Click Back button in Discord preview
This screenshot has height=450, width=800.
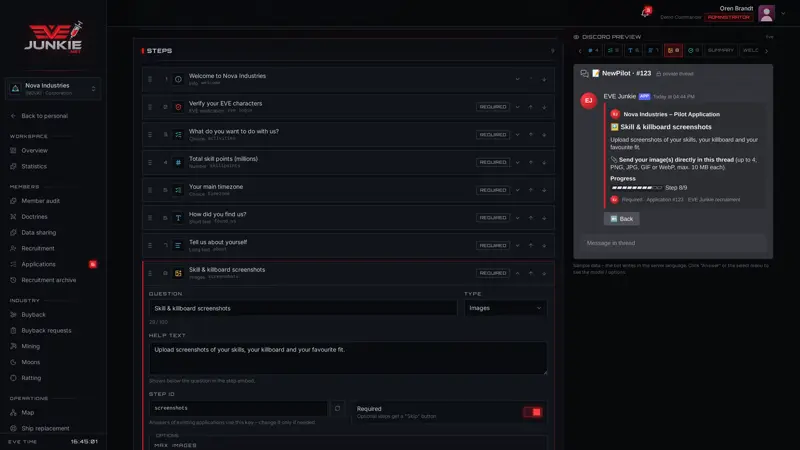pyautogui.click(x=621, y=219)
